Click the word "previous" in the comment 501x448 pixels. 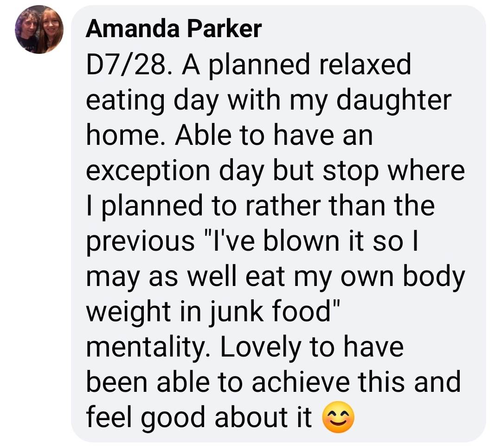[140, 242]
